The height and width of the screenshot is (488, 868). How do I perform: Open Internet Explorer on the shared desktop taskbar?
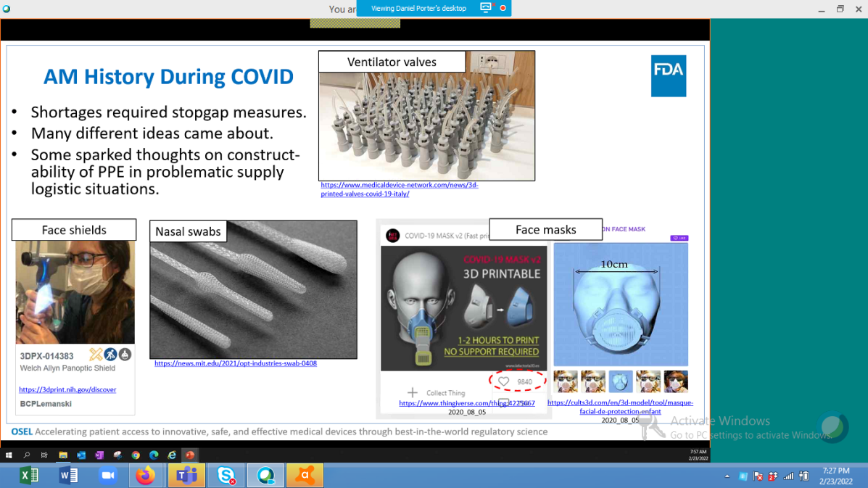click(x=172, y=455)
